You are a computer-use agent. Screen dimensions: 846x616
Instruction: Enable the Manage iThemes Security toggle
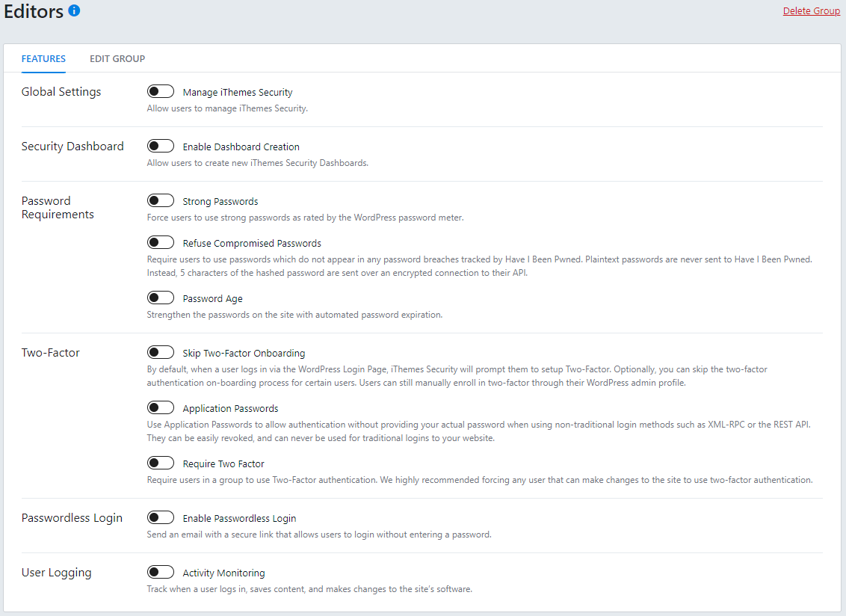click(160, 90)
